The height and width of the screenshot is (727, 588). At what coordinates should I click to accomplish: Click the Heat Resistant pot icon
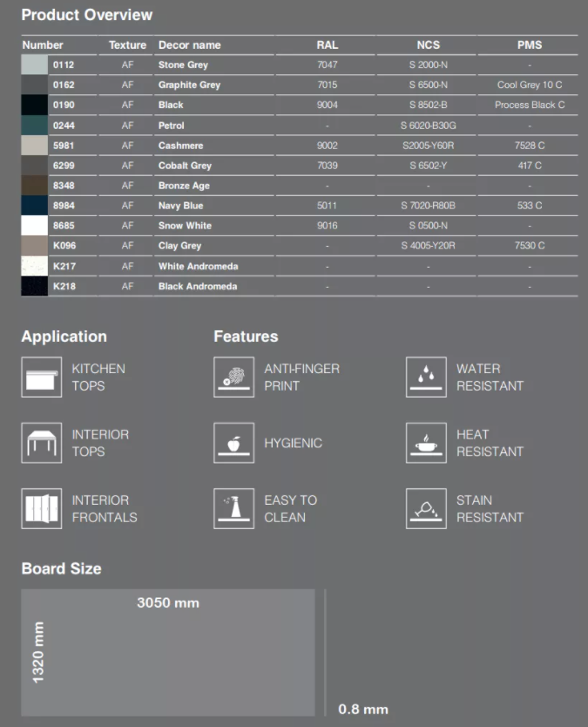coord(426,443)
